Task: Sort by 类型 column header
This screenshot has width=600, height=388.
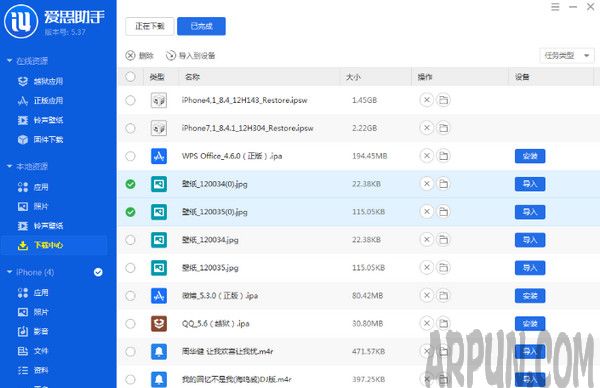Action: point(157,77)
